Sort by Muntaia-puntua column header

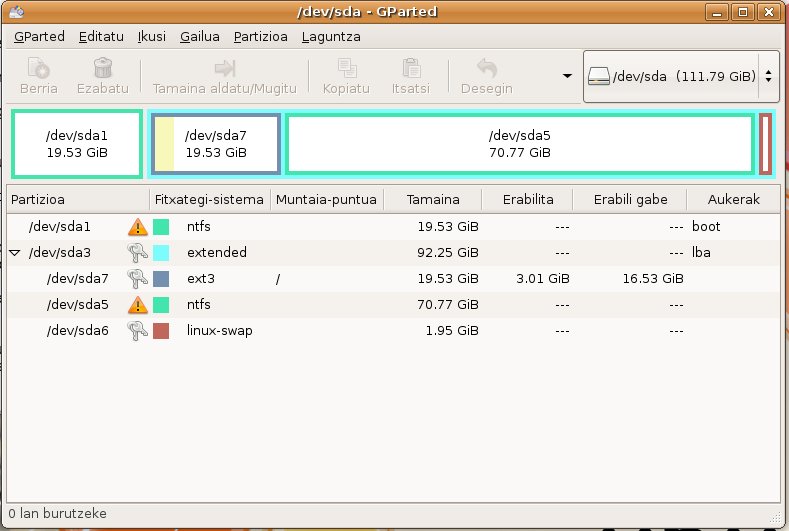[327, 200]
